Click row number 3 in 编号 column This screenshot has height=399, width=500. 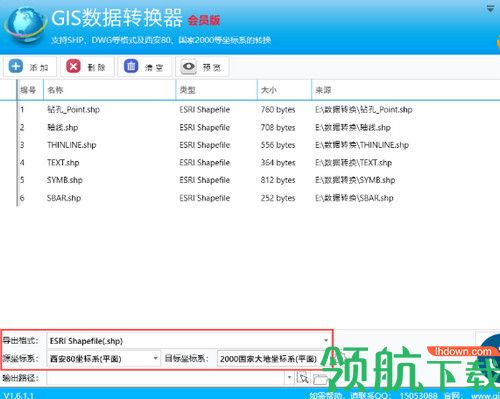[22, 145]
